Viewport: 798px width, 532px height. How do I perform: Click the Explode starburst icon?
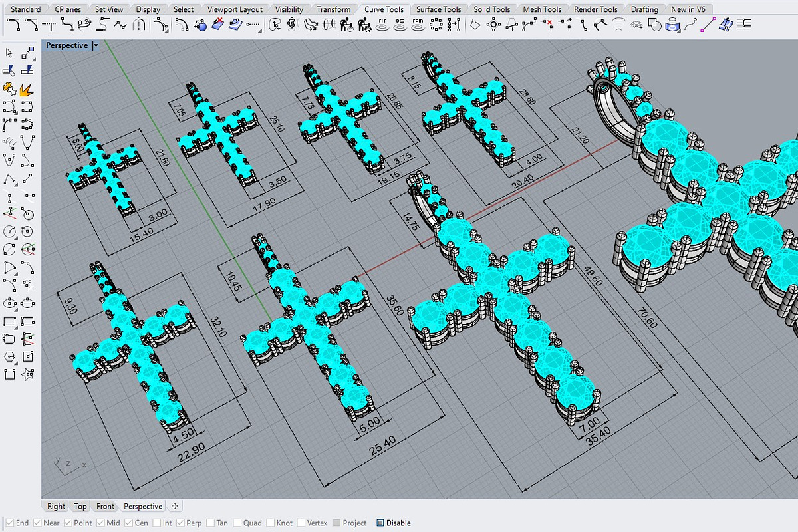pyautogui.click(x=28, y=88)
